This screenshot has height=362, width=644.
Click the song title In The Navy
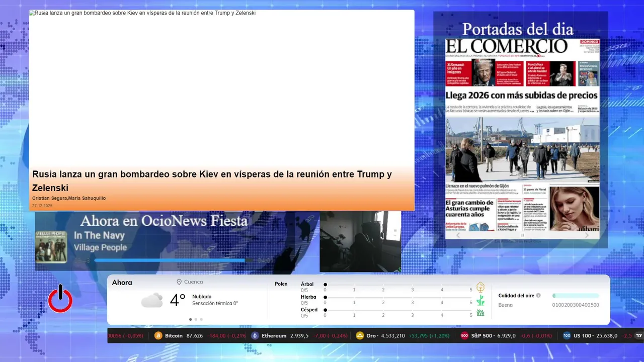(99, 235)
